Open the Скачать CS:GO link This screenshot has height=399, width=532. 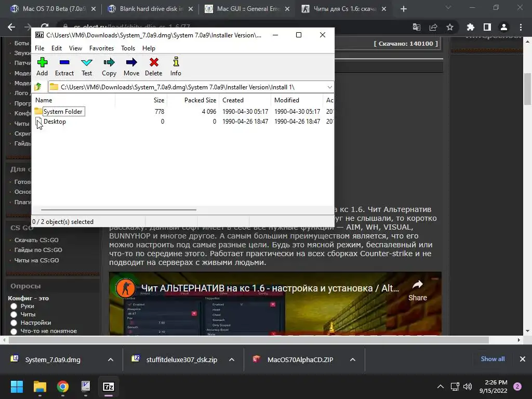pos(36,240)
